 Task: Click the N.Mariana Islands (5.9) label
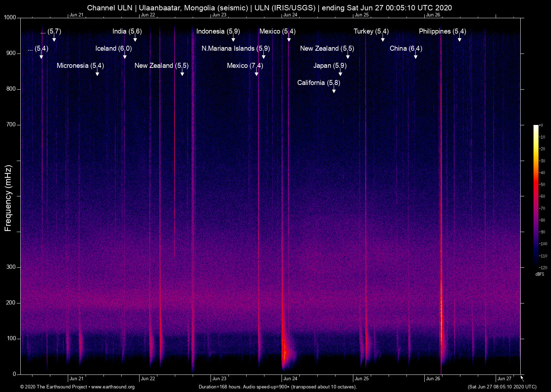(x=236, y=49)
